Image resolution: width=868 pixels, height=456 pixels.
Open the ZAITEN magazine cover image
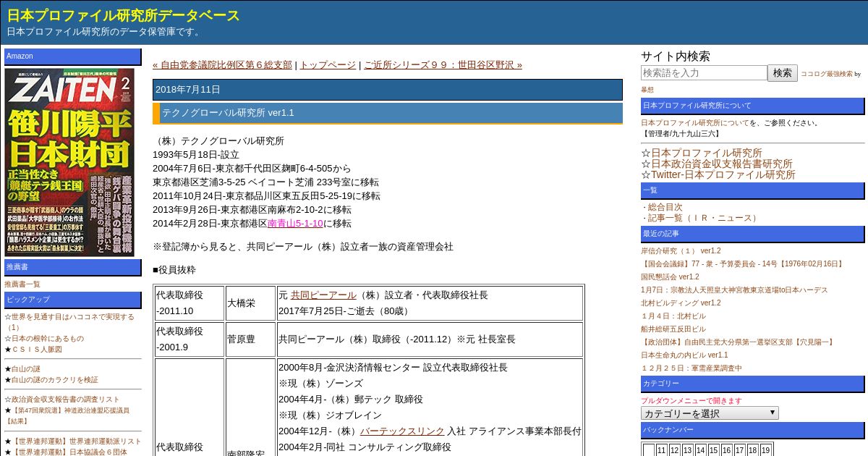click(69, 162)
